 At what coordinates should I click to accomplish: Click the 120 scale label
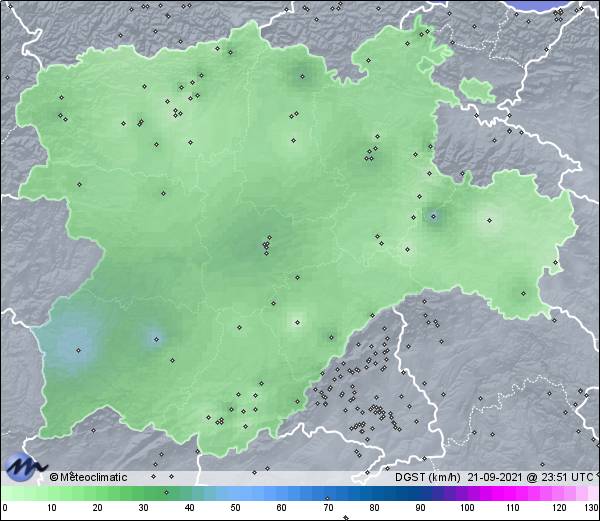(x=559, y=508)
